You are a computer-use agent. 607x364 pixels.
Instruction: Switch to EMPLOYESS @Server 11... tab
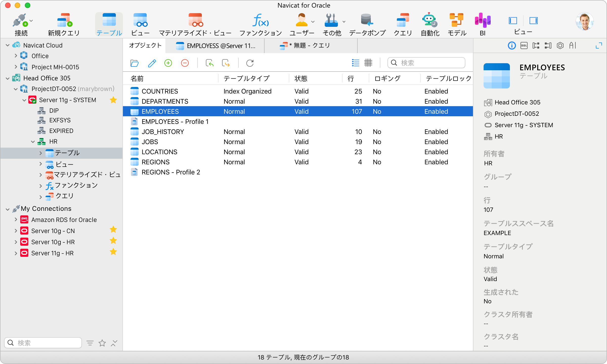click(x=215, y=46)
